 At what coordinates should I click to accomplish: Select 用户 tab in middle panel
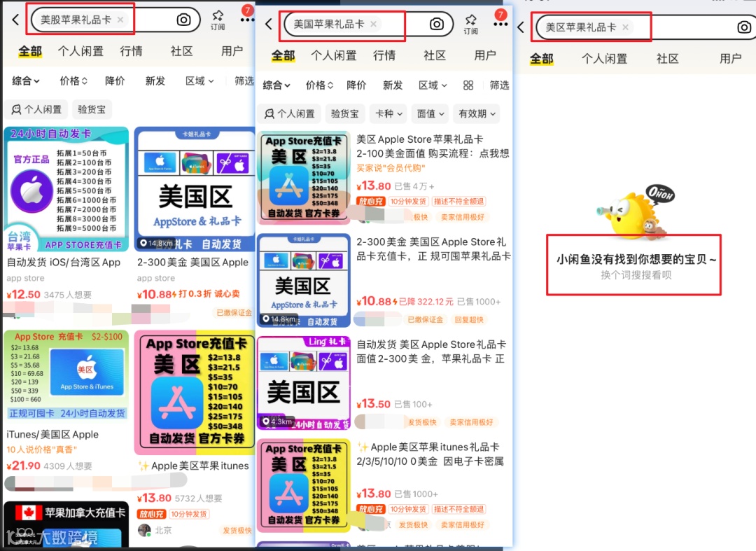pyautogui.click(x=485, y=55)
